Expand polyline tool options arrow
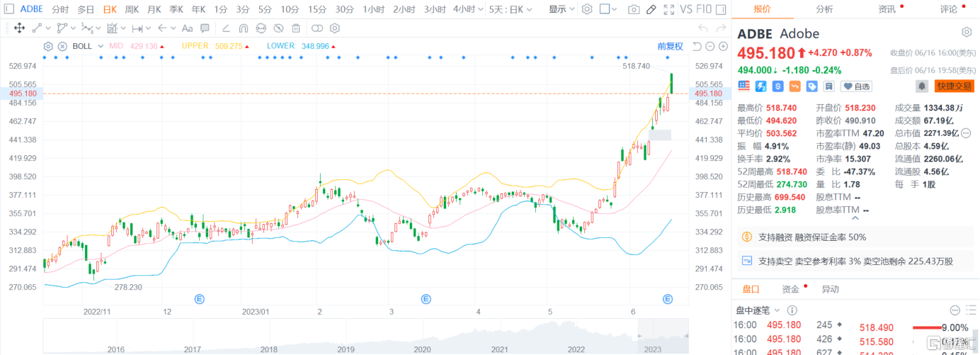Screen dimensions: 980x355 [73, 28]
